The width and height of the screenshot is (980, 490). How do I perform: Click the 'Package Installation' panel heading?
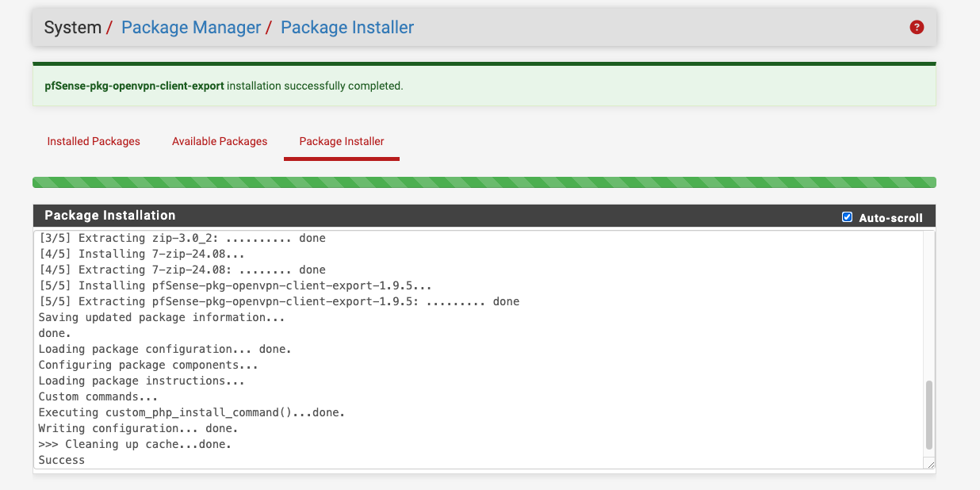(x=110, y=216)
